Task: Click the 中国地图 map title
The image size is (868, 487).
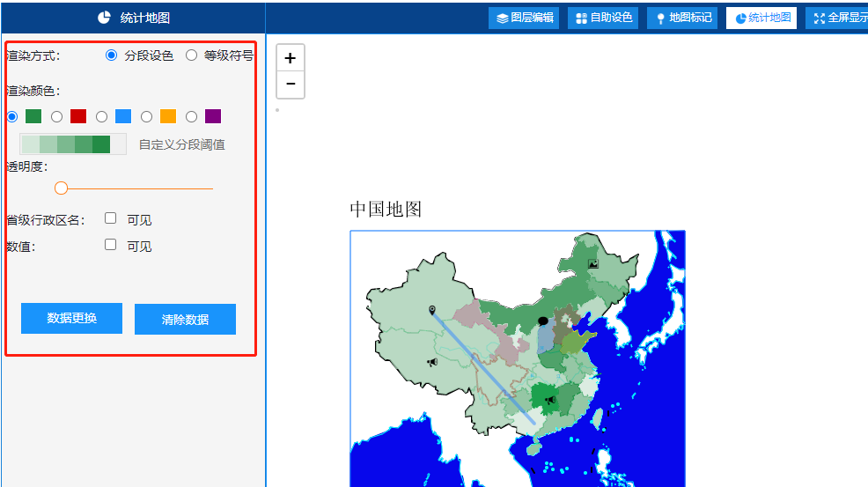Action: click(x=386, y=210)
